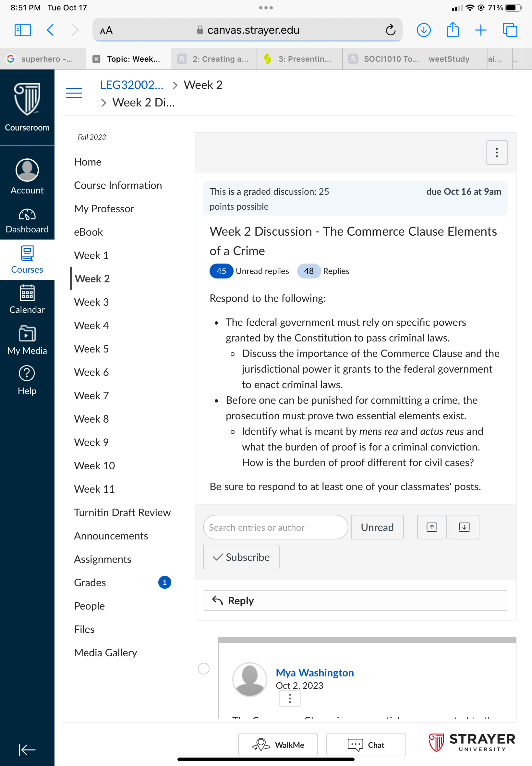532x766 pixels.
Task: Toggle the course menu hamburger icon
Action: [74, 93]
